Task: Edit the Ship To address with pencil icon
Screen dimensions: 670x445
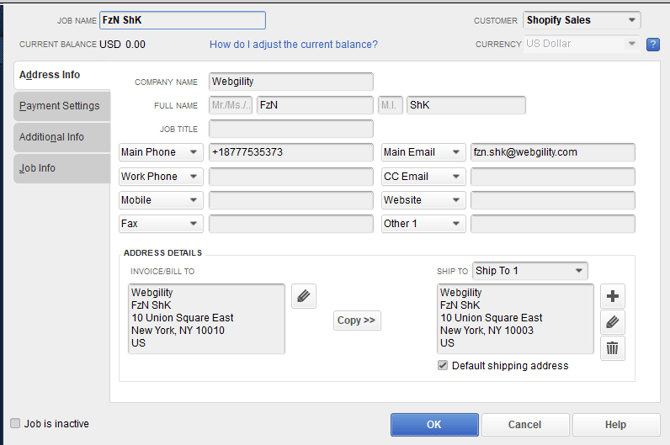Action: tap(613, 322)
